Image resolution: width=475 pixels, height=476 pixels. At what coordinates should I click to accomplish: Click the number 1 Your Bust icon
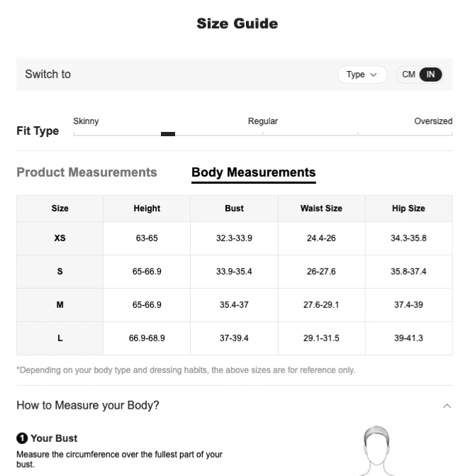pos(22,438)
